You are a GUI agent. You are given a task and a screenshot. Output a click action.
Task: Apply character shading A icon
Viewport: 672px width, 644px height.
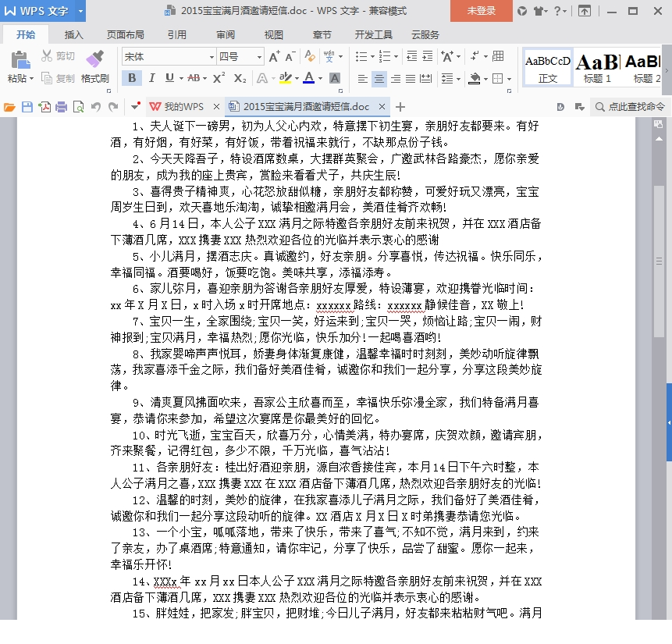(x=335, y=78)
